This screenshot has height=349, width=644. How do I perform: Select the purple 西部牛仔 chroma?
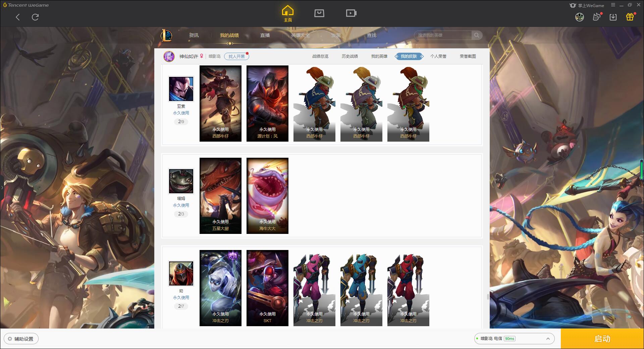(x=361, y=103)
